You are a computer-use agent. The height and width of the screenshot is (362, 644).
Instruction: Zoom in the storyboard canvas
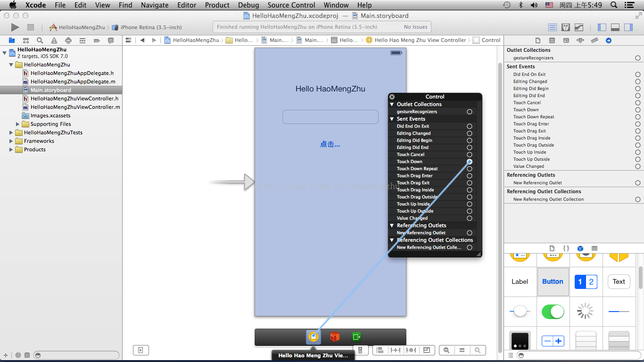[x=478, y=350]
